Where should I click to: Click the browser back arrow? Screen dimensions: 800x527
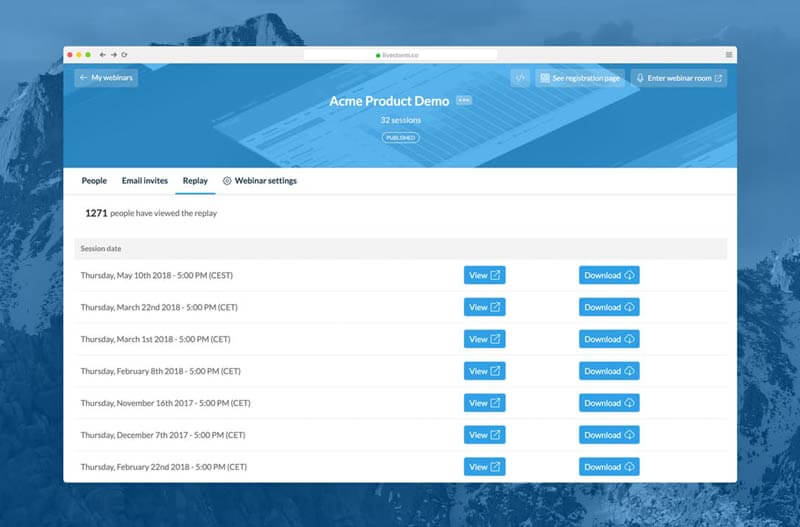(102, 54)
